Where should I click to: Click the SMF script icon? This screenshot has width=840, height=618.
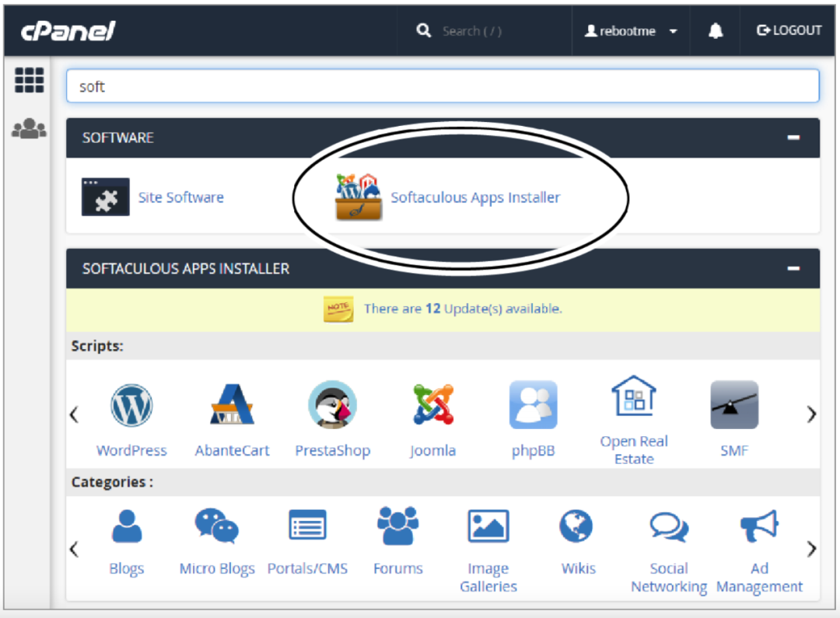coord(734,405)
